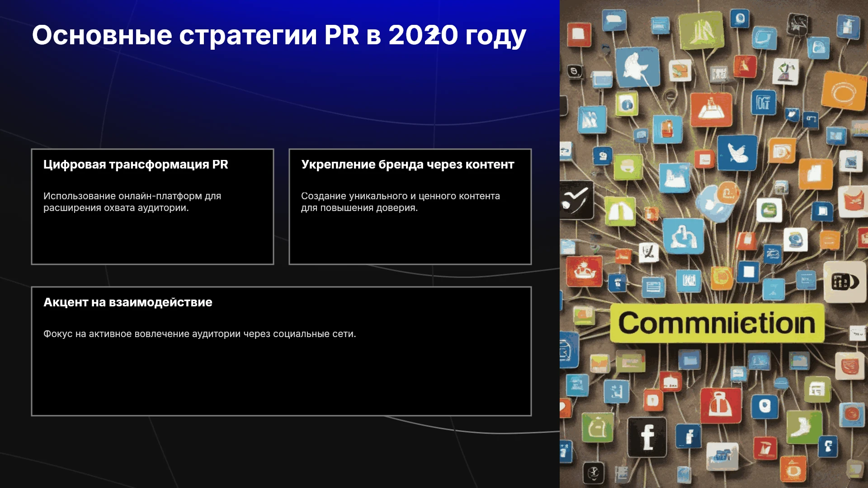The image size is (868, 488).
Task: Click the 'Цифровая трансформация PR' heading
Action: pos(136,164)
